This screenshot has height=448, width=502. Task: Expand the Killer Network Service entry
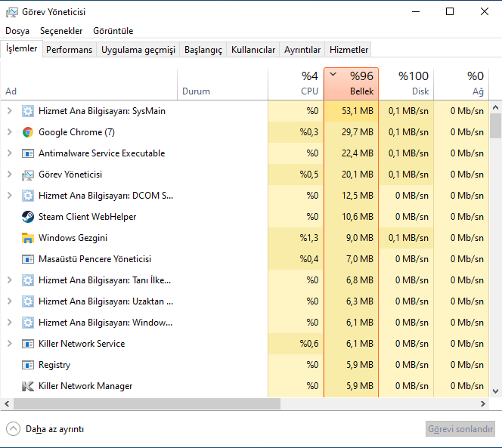(9, 344)
